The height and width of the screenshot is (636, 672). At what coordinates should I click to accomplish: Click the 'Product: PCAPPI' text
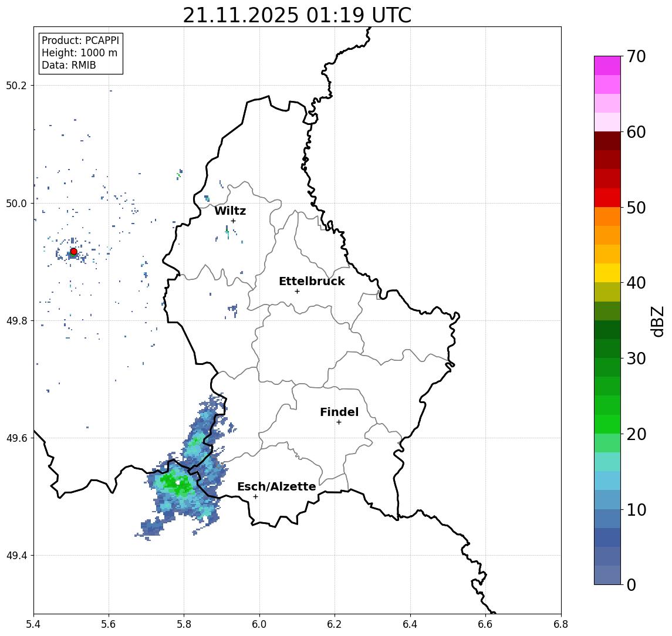tap(80, 40)
